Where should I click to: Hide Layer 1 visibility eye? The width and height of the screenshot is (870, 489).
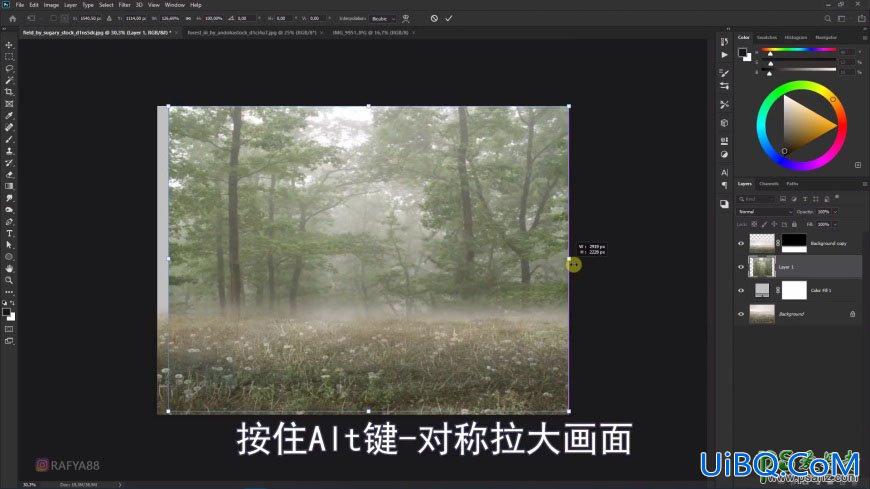pos(741,267)
